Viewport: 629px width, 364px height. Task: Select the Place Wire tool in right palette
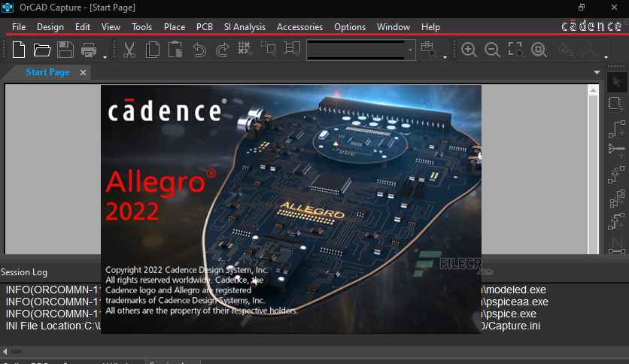pos(617,128)
